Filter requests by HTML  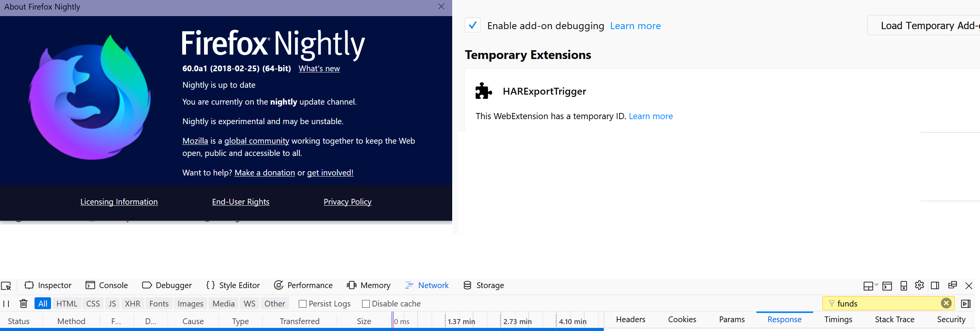(x=67, y=303)
